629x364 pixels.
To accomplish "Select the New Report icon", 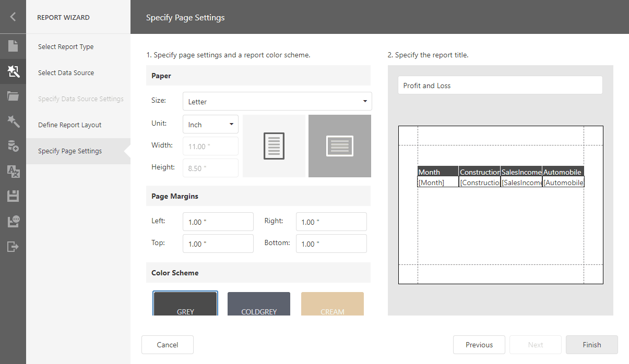I will point(13,46).
